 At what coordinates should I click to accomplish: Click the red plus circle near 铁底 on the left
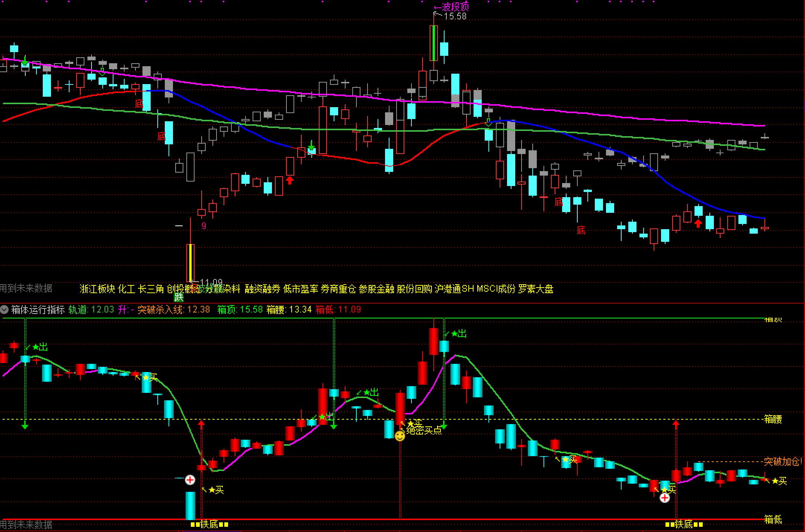(190, 480)
